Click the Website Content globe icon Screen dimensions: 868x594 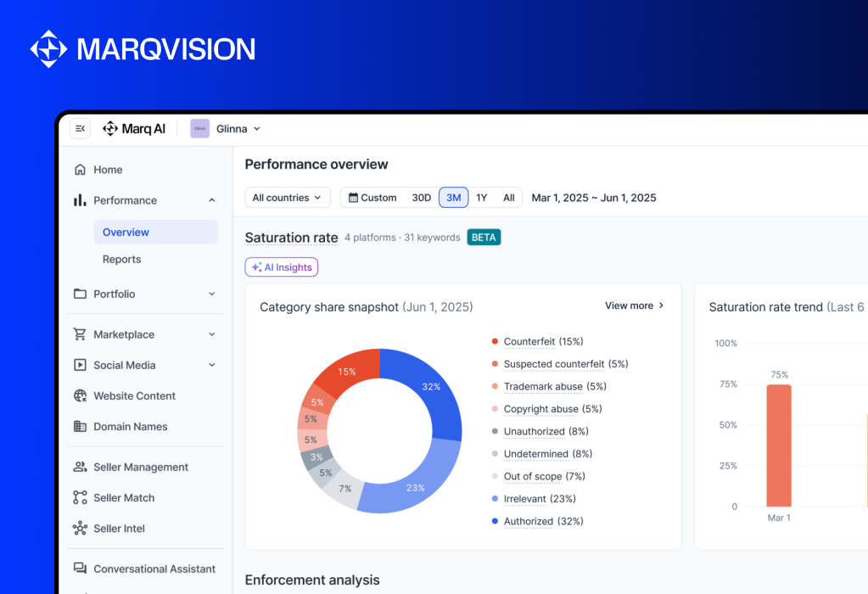80,395
